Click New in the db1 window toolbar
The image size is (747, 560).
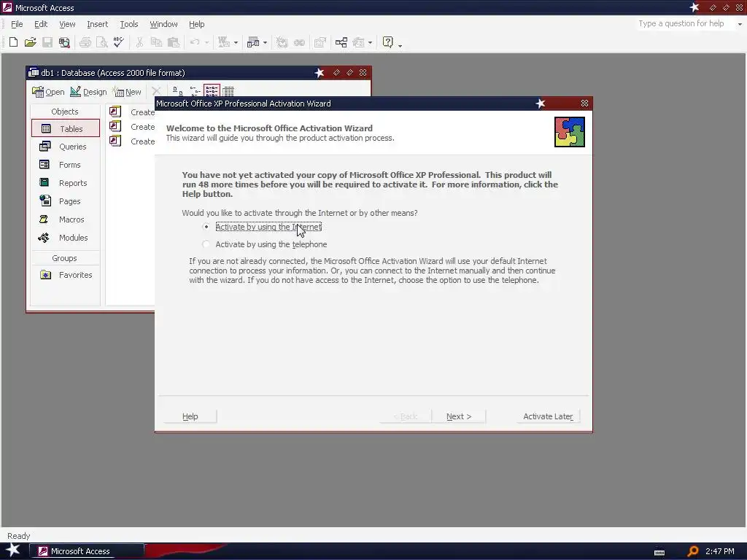click(x=127, y=91)
